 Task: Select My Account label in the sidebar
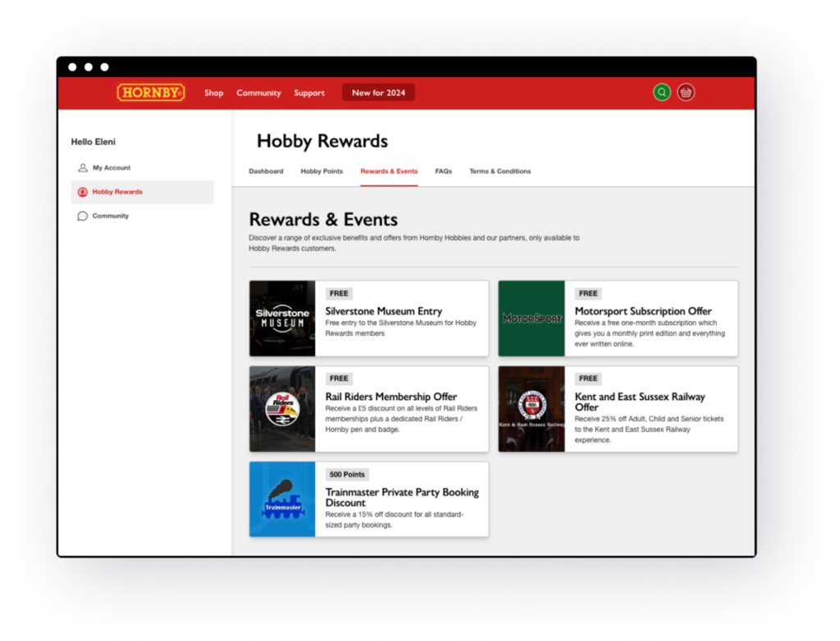click(112, 167)
